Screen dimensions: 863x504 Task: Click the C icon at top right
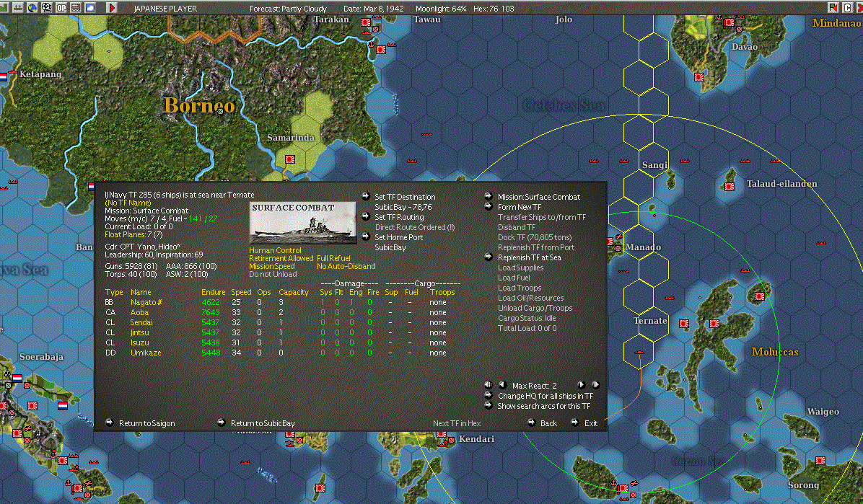click(x=847, y=7)
